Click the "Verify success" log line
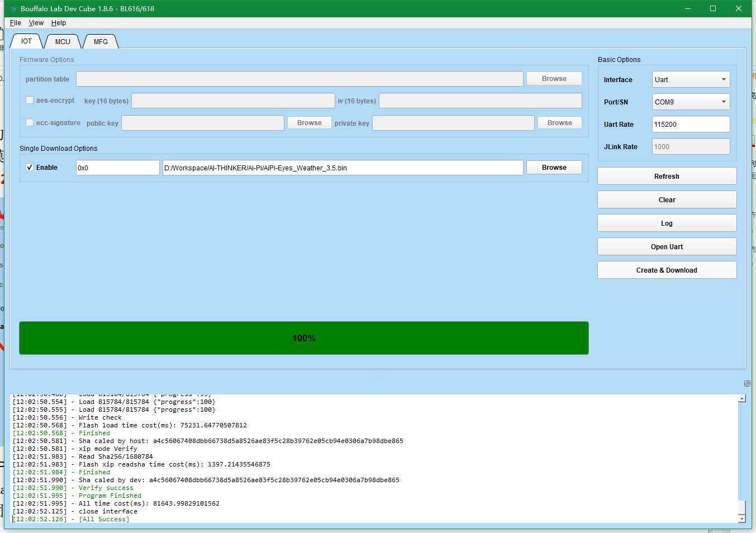Viewport: 756px width, 533px height. click(73, 488)
